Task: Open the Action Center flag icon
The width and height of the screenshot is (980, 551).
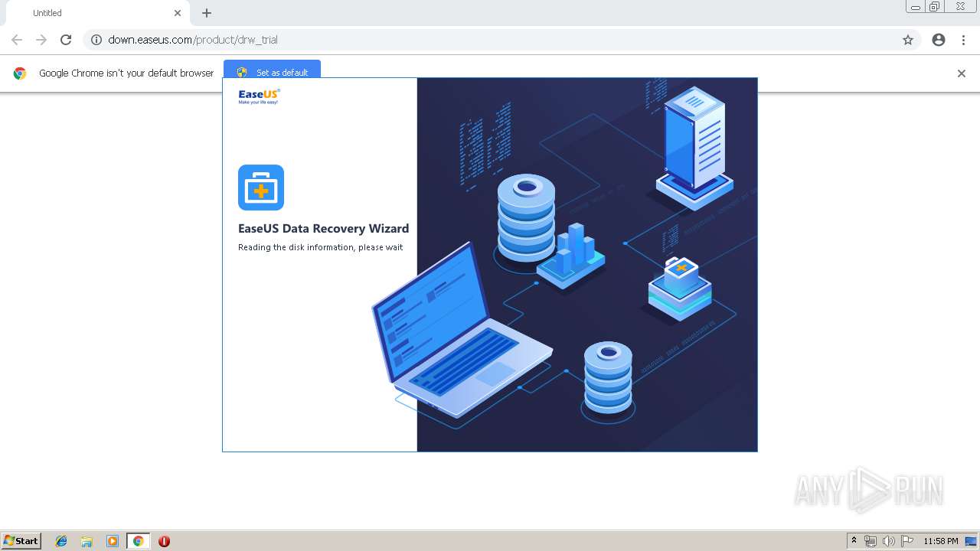Action: [x=907, y=541]
